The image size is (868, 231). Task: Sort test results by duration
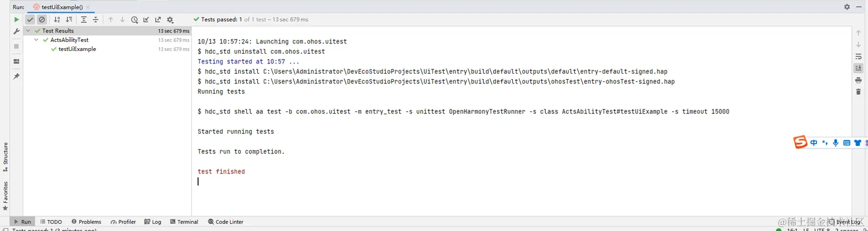(69, 20)
